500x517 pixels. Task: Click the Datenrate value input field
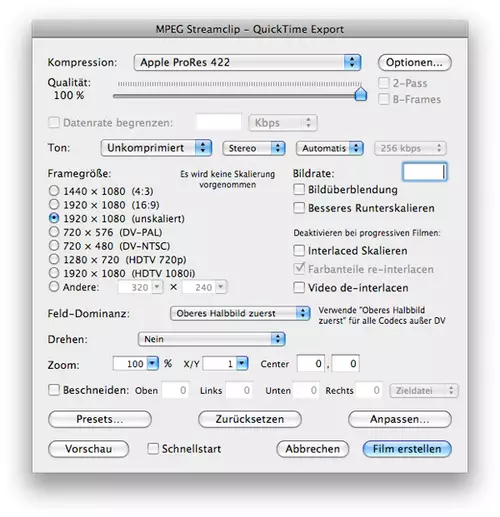pyautogui.click(x=218, y=122)
